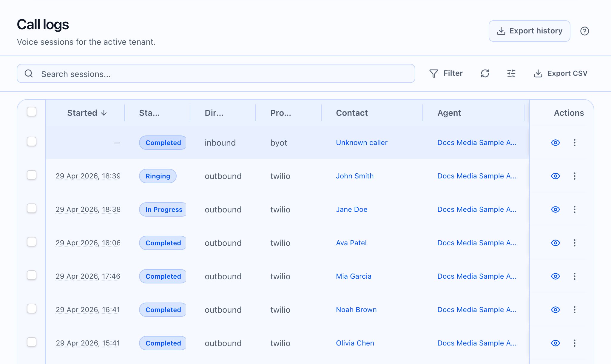Select the Ava Patel row checkbox
The image size is (611, 364).
click(32, 242)
